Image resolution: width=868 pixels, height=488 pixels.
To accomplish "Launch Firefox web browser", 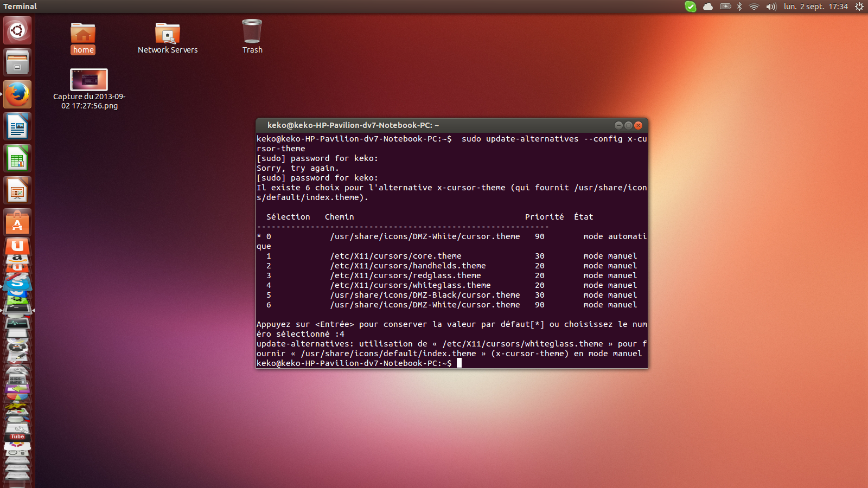I will [x=17, y=94].
